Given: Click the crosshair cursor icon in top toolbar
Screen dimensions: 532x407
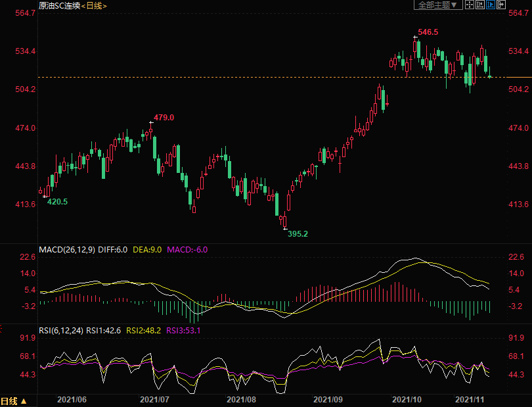Looking at the screenshot, I should pyautogui.click(x=469, y=5).
